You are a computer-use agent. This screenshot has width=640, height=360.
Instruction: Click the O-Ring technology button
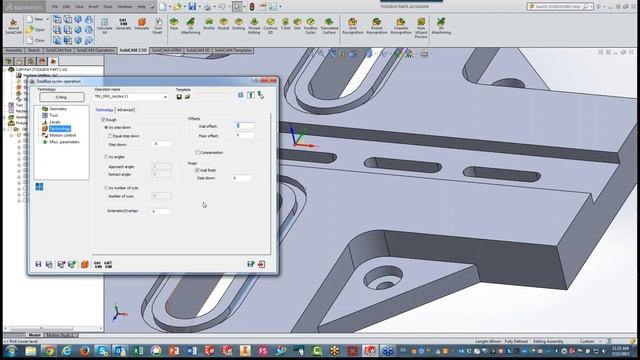pyautogui.click(x=62, y=97)
